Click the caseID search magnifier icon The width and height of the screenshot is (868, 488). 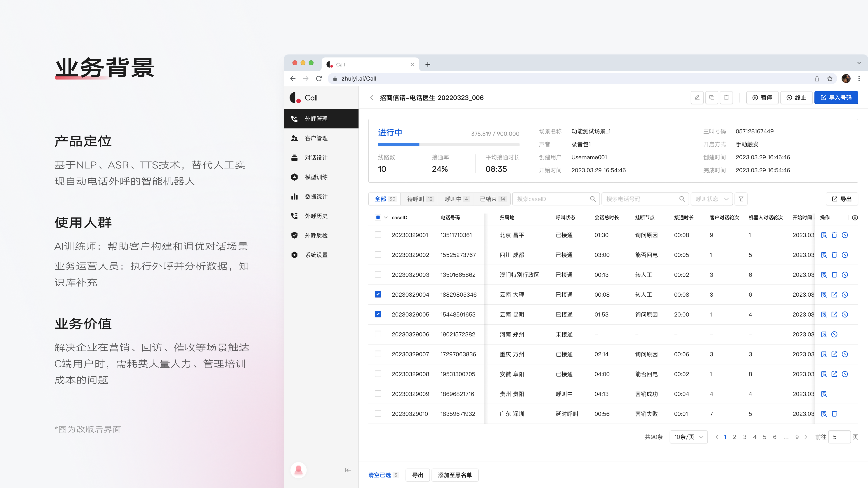[593, 199]
